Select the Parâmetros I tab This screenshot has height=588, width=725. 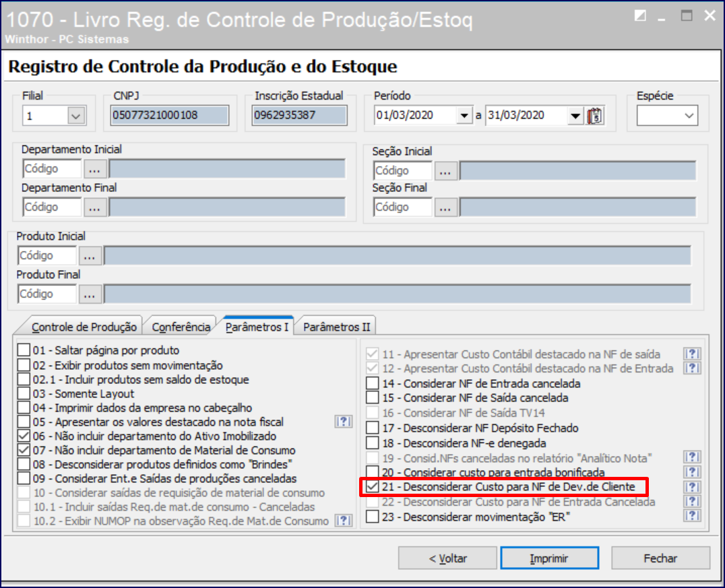[x=257, y=327]
